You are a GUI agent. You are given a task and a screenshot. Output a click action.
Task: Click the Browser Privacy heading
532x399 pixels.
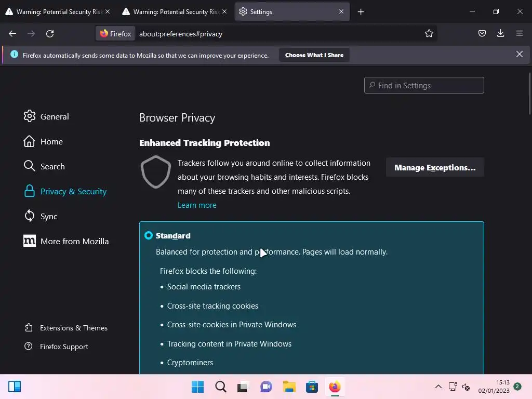[177, 118]
